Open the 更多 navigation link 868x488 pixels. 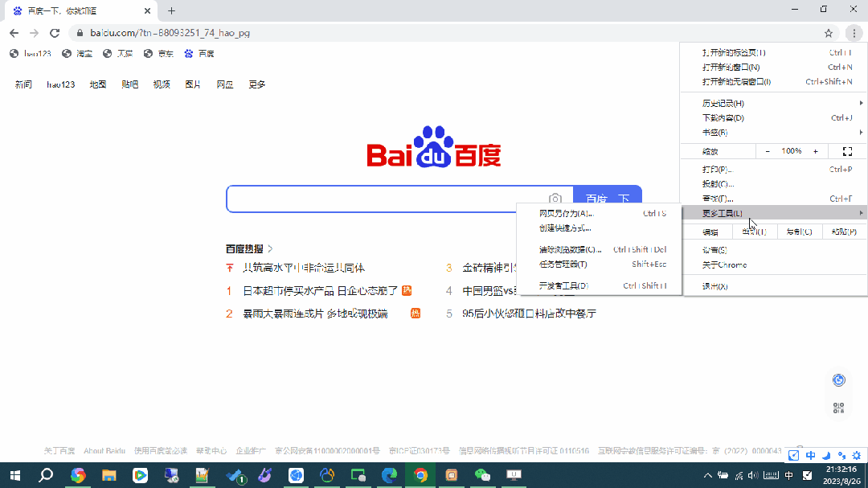tap(257, 84)
